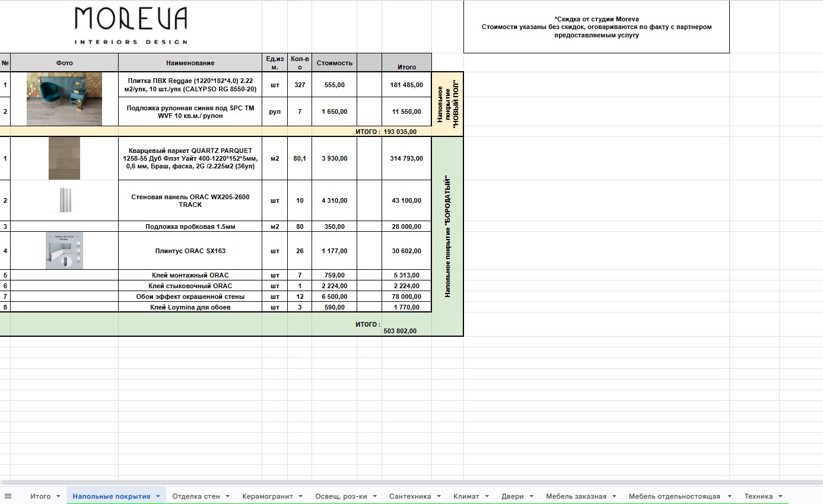823x504 pixels.
Task: Select the "НОВЫЙ ПОЛ" vertical label cell
Action: (x=447, y=104)
